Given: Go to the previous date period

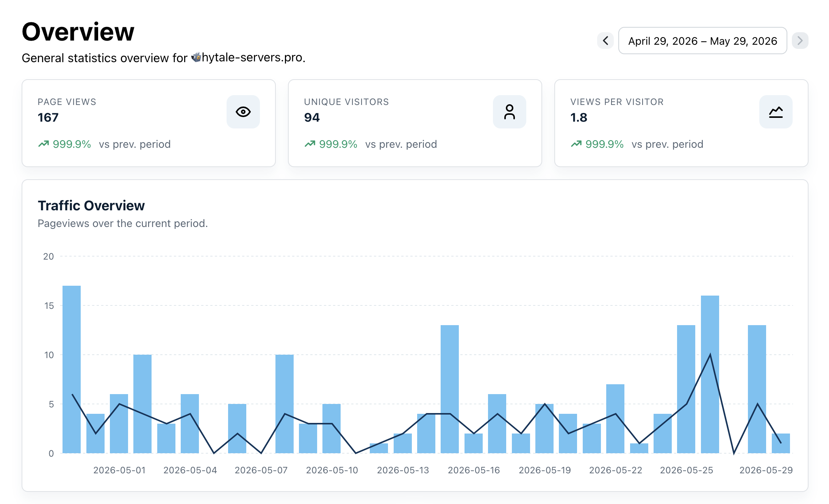Looking at the screenshot, I should tap(605, 41).
